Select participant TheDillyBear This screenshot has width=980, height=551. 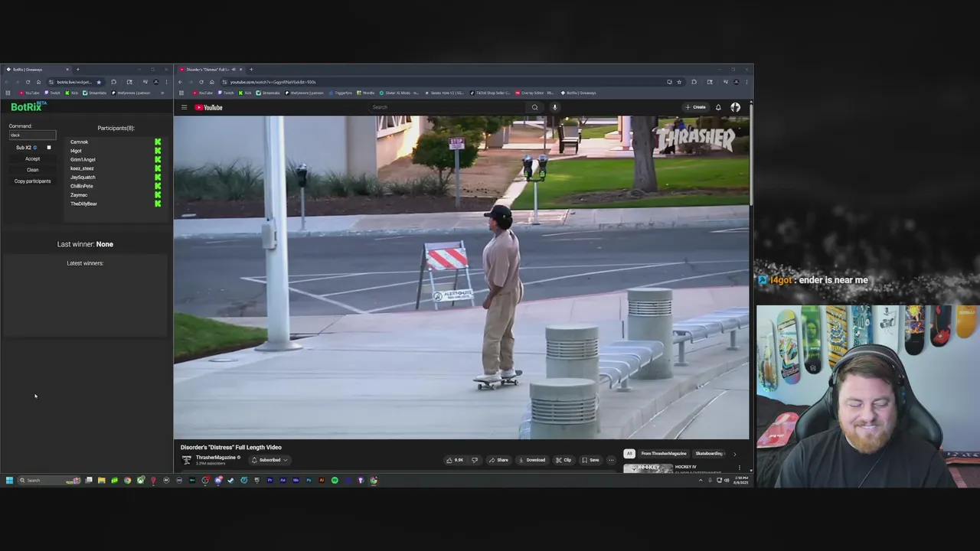pyautogui.click(x=83, y=204)
